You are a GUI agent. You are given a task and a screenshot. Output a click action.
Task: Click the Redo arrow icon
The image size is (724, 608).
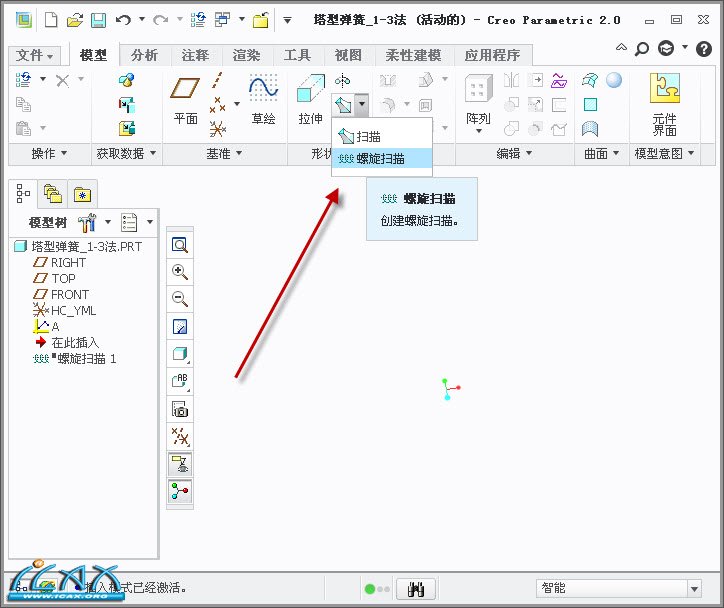(x=160, y=20)
